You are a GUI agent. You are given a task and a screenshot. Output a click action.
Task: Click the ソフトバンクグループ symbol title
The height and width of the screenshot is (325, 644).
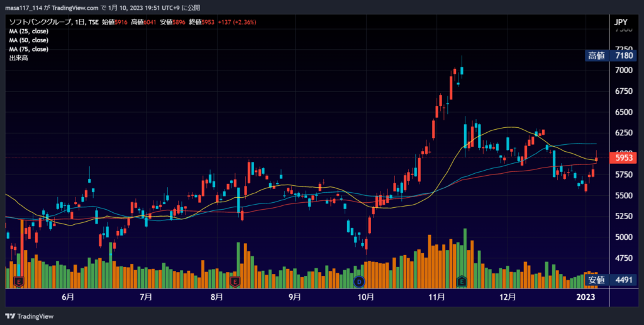coord(40,22)
